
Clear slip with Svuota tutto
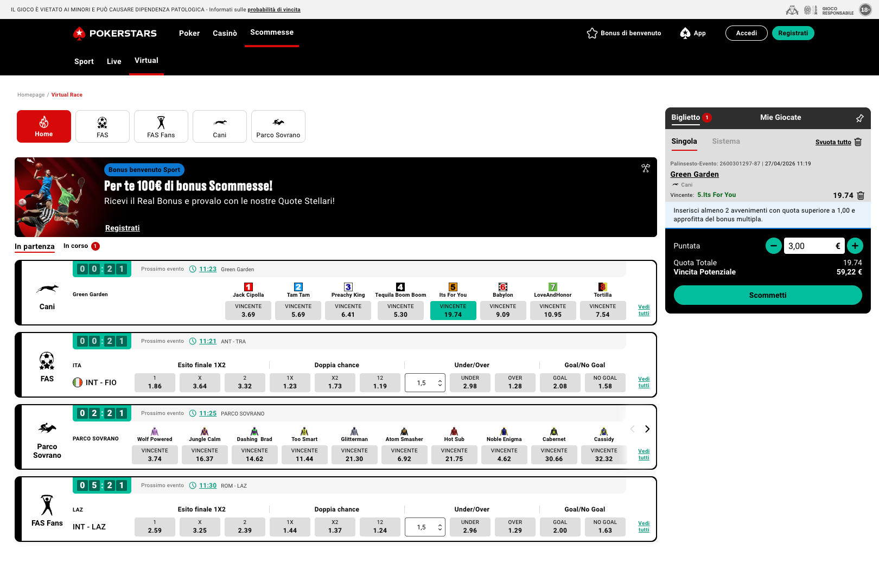[x=838, y=142]
